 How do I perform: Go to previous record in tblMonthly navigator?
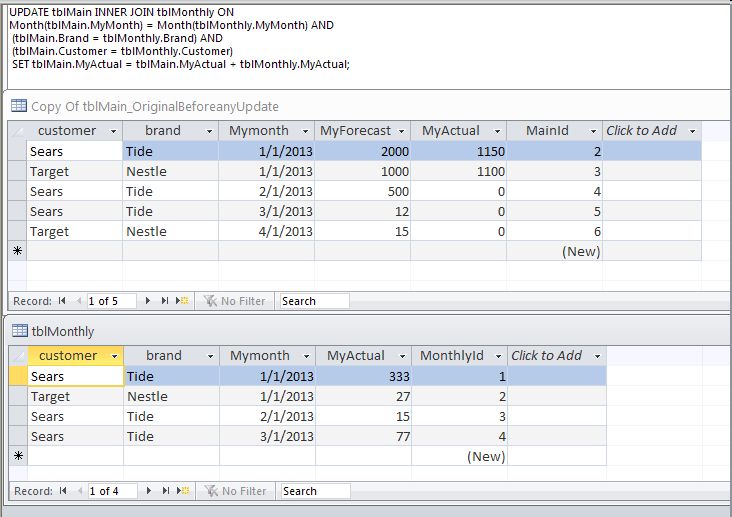coord(79,491)
